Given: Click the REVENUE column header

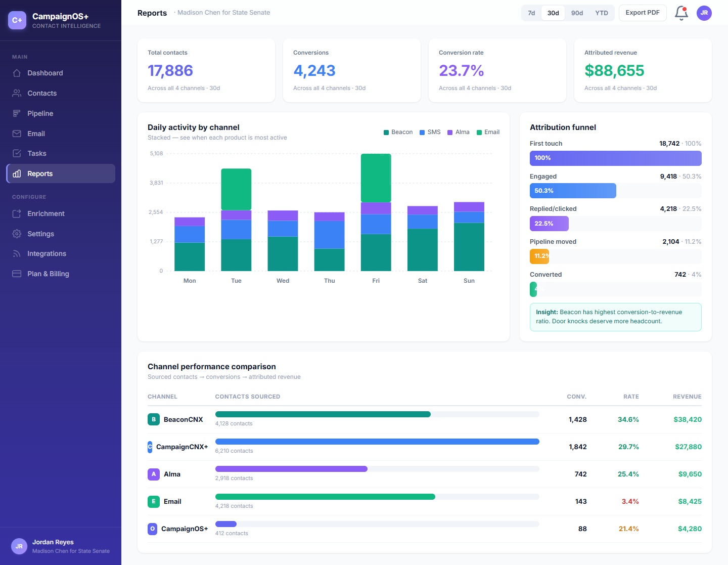Looking at the screenshot, I should click(687, 397).
